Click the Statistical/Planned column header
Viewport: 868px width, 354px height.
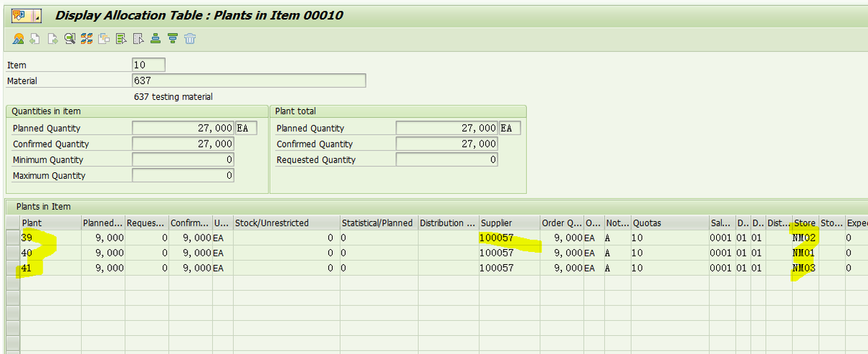[378, 223]
